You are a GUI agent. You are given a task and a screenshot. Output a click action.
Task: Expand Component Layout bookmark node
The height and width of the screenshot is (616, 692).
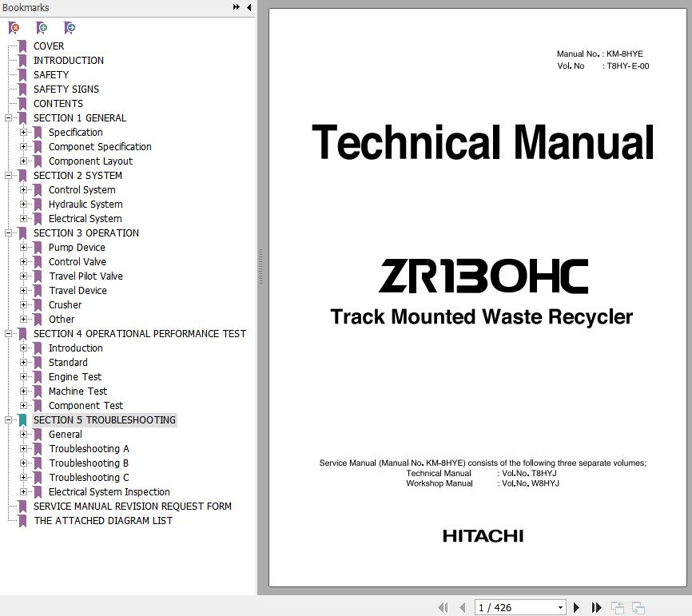click(x=23, y=161)
